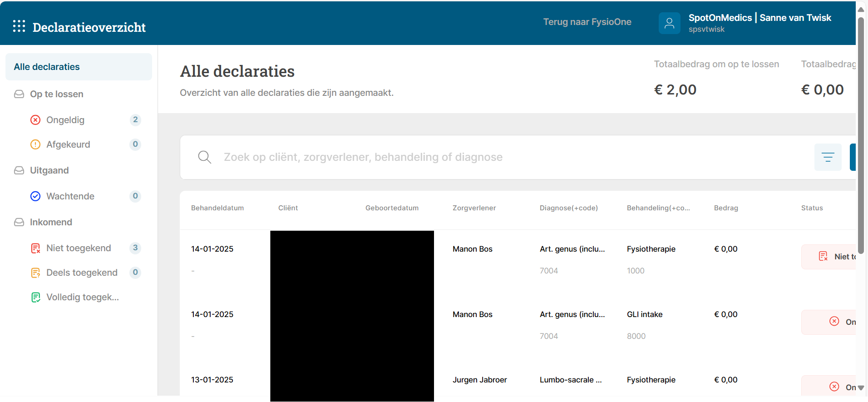Image resolution: width=868 pixels, height=402 pixels.
Task: Collapse the Uitgaand section
Action: [x=49, y=170]
